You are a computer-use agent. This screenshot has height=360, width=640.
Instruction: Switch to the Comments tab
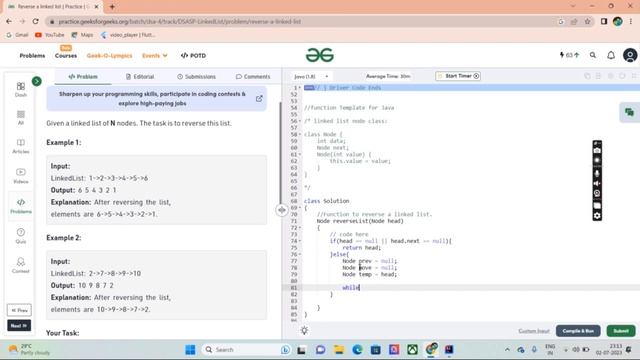253,77
